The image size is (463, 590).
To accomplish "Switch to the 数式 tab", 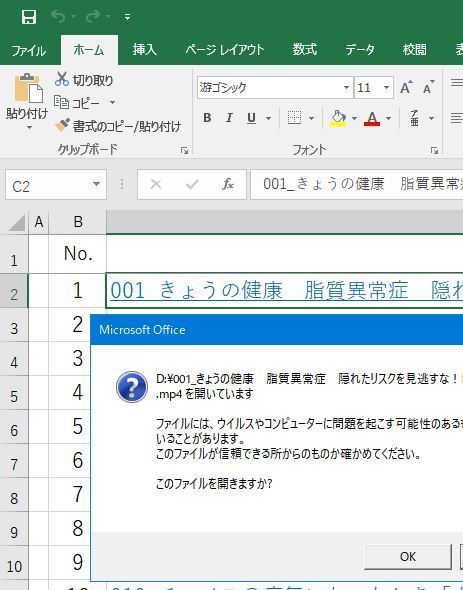I will 305,50.
